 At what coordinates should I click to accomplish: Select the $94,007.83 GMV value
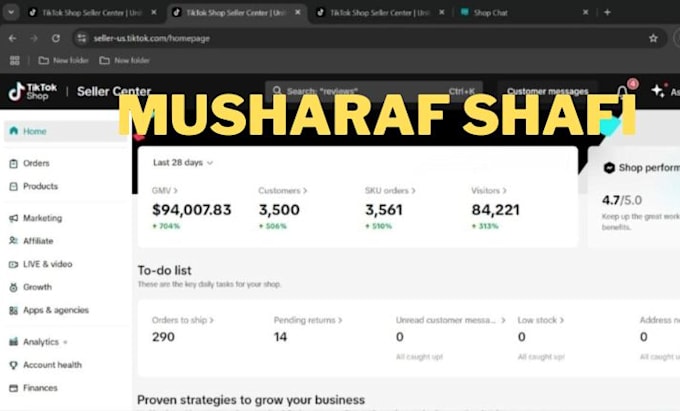coord(192,210)
